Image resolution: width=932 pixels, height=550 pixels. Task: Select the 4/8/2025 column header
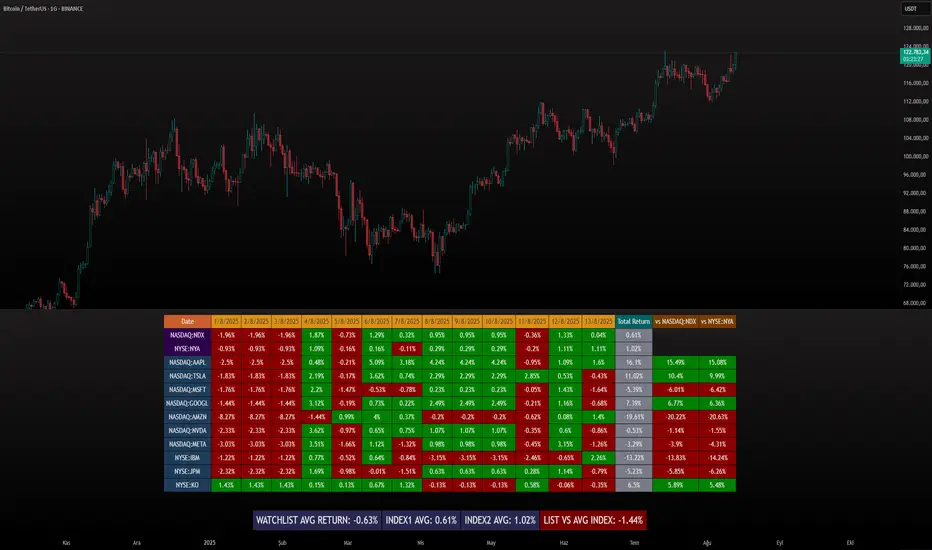pyautogui.click(x=316, y=322)
